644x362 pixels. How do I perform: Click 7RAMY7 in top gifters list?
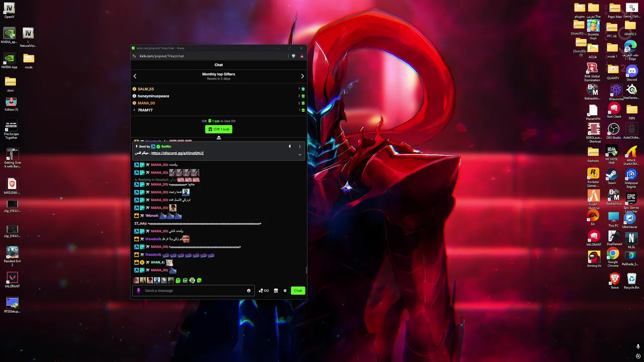click(145, 110)
